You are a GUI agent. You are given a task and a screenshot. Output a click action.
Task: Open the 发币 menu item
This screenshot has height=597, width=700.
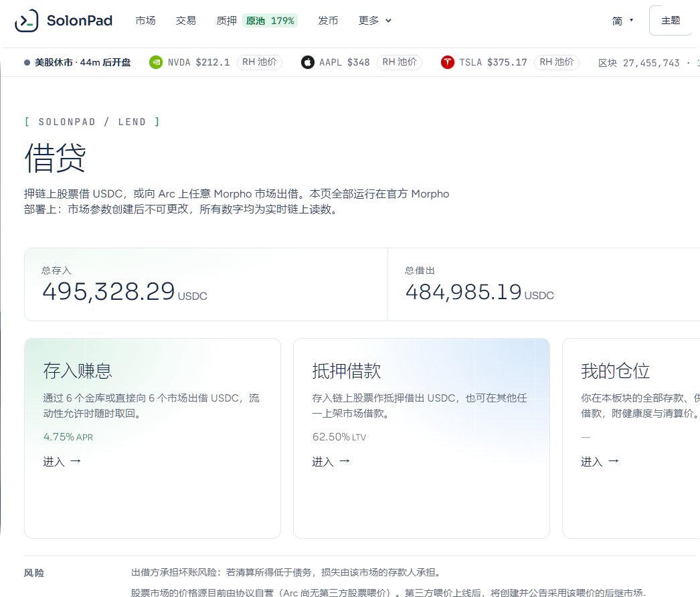click(328, 21)
